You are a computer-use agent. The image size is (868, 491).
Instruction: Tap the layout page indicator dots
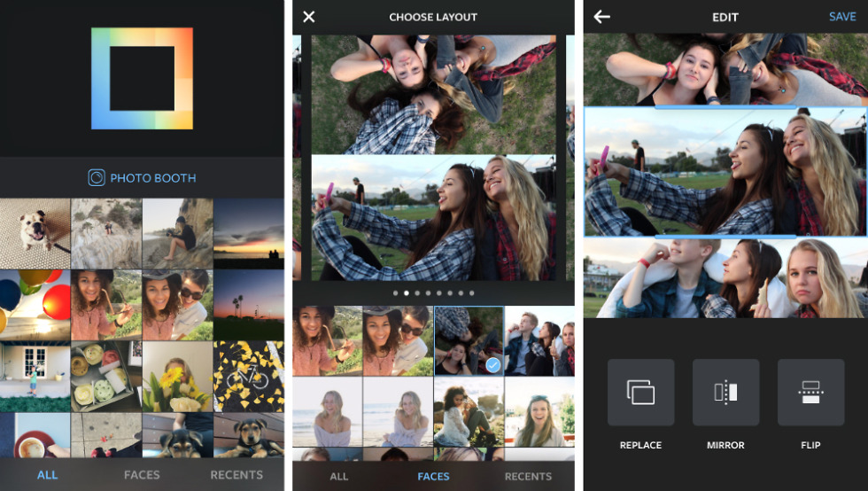(x=434, y=292)
